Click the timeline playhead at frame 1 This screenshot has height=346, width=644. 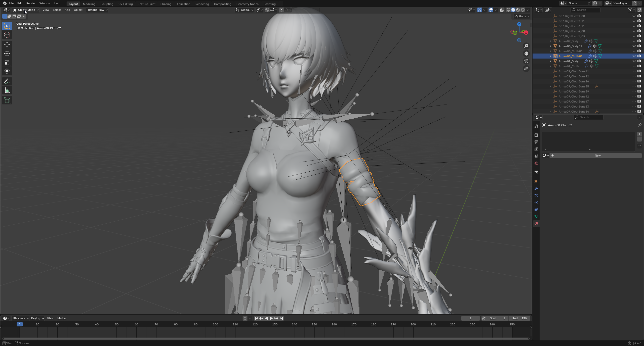20,324
